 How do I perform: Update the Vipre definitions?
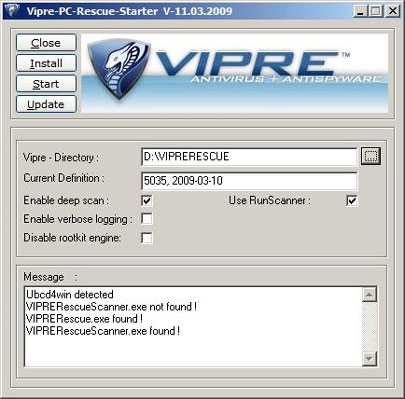coord(46,104)
